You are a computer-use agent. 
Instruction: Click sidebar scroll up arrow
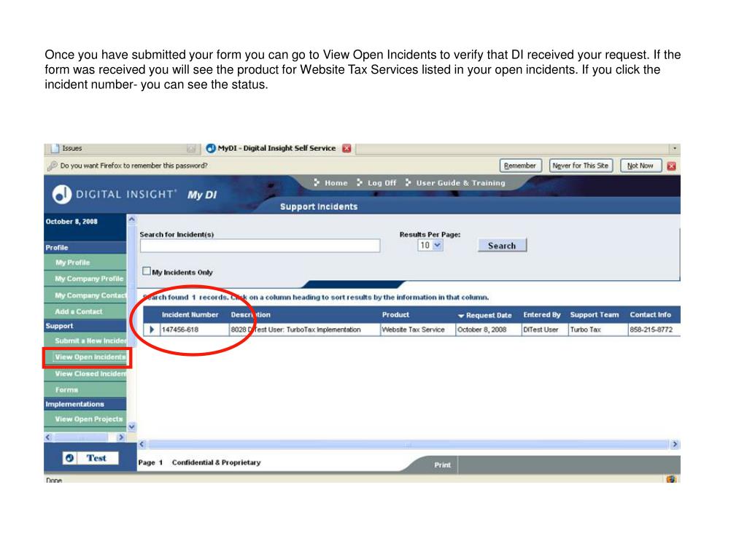[132, 219]
